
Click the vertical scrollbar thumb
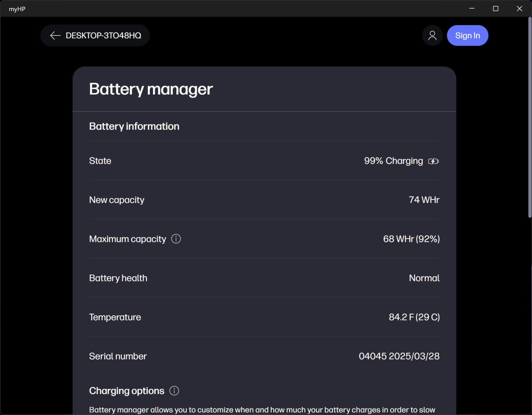(x=529, y=118)
